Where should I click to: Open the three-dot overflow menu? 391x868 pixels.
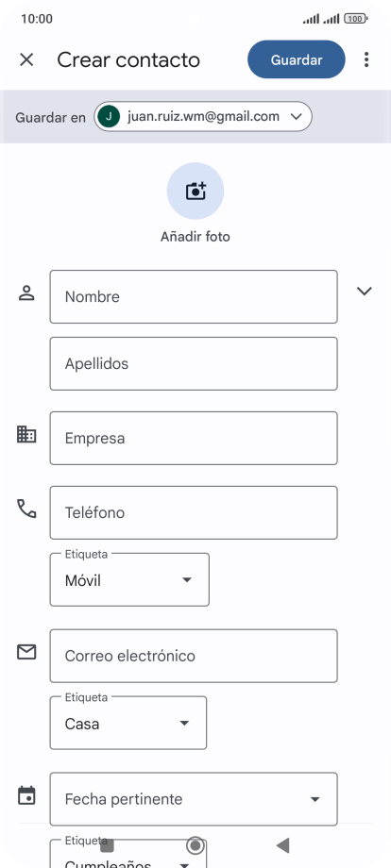pyautogui.click(x=366, y=59)
